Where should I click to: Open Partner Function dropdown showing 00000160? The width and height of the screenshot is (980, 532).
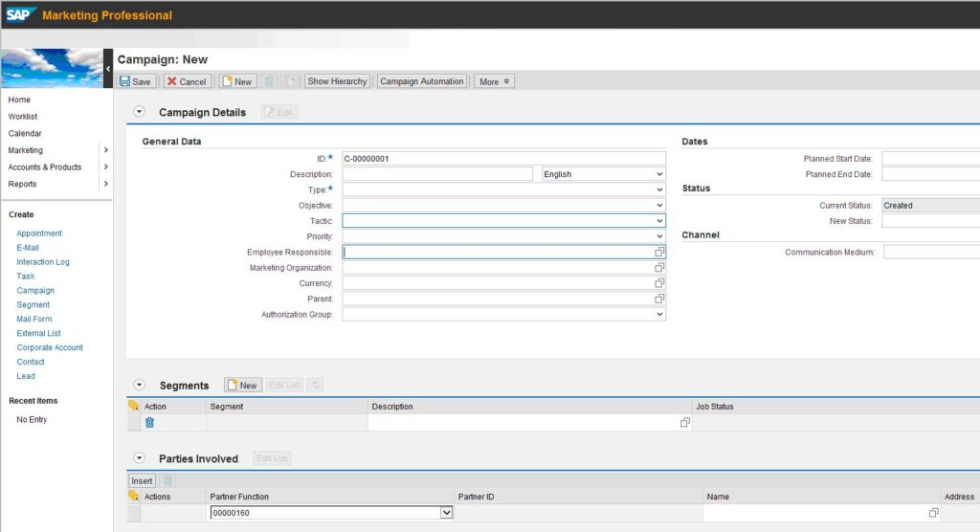tap(446, 513)
